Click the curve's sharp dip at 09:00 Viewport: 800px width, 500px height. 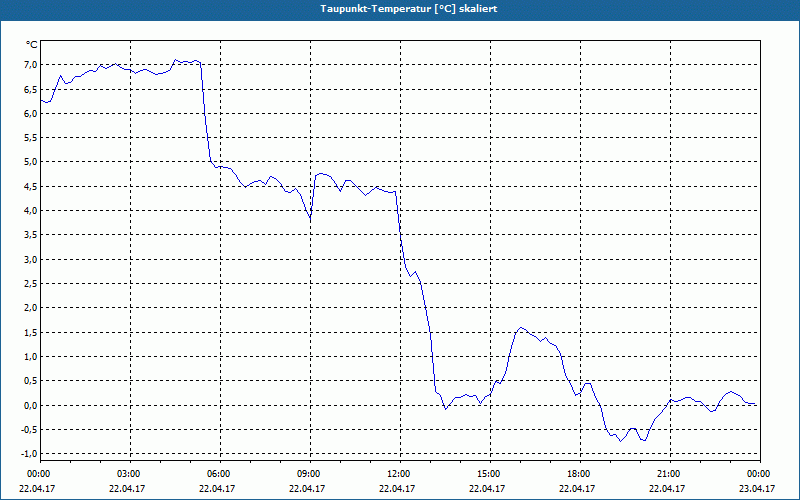tap(310, 219)
